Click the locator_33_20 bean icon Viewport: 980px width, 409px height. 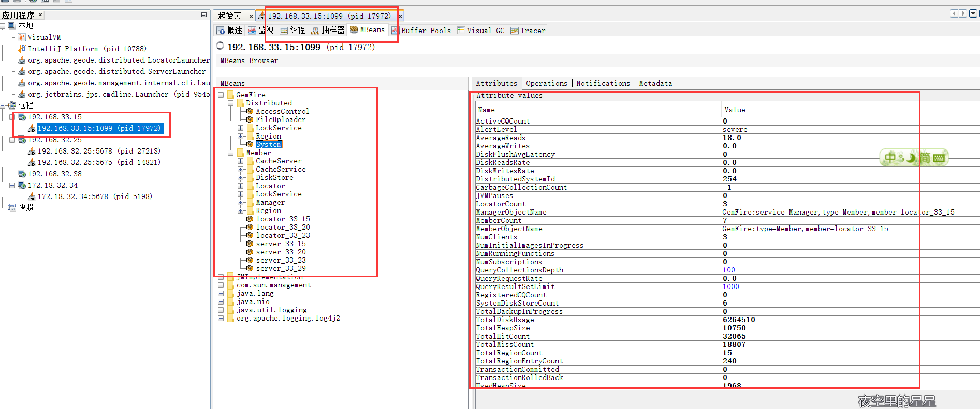[250, 227]
